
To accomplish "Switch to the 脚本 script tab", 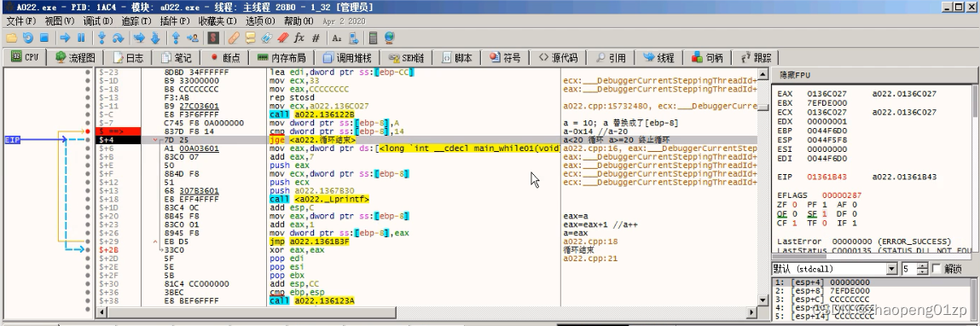I will [457, 57].
